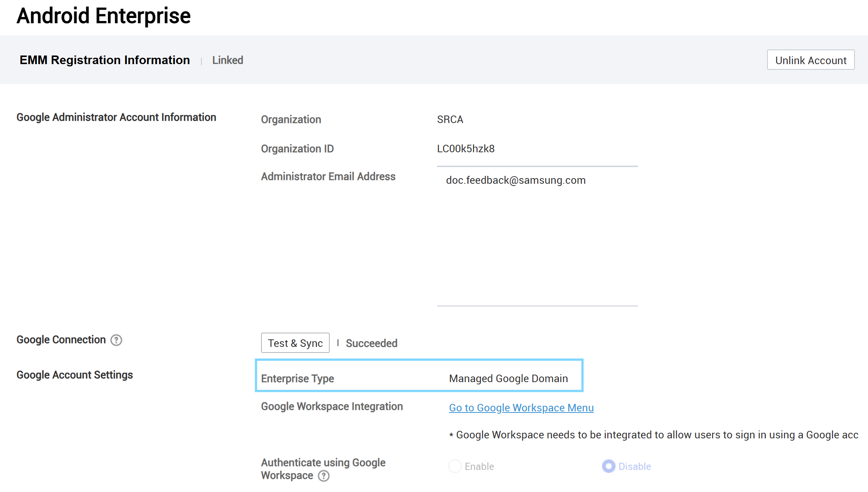
Task: Click the Managed Google Domain value
Action: coord(509,379)
